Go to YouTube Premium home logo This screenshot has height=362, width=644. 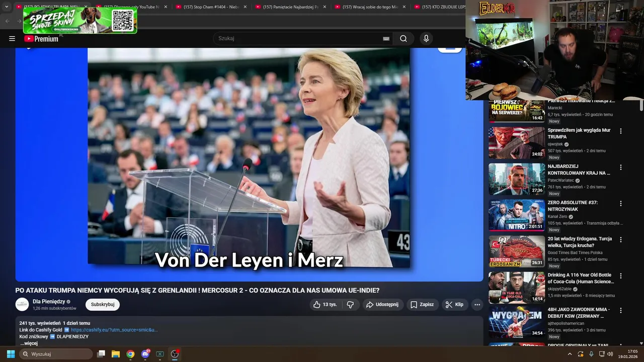pos(41,39)
